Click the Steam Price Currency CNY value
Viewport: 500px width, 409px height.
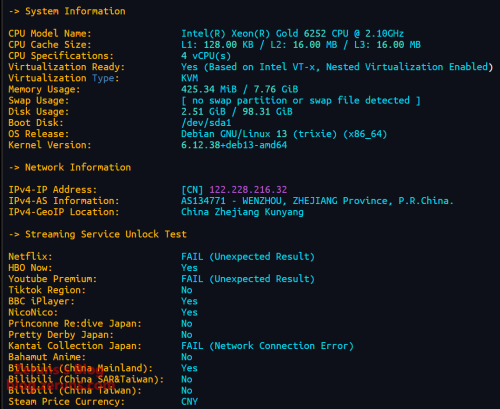point(189,402)
